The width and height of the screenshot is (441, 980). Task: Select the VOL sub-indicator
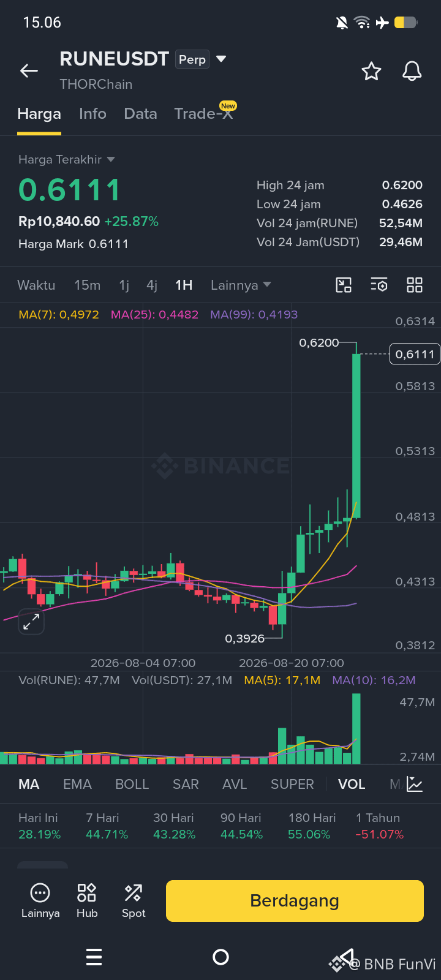click(352, 785)
